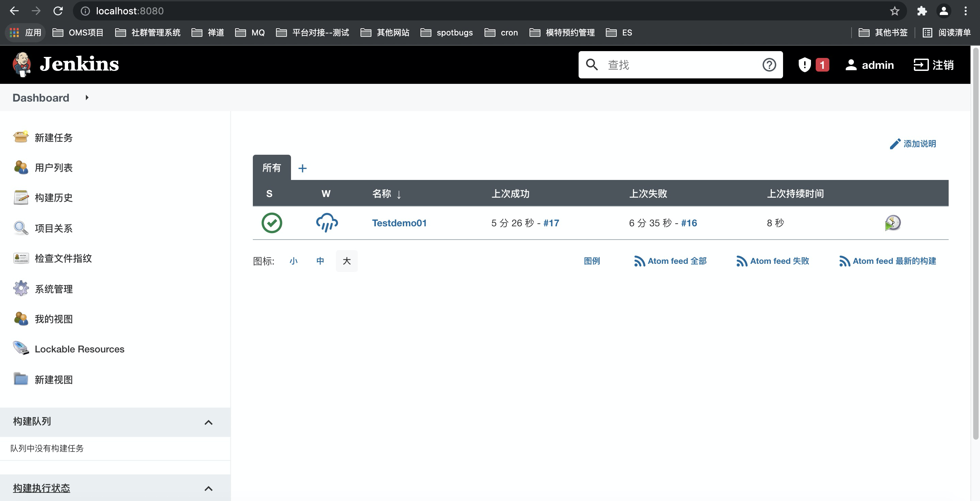Select large icon size 大
This screenshot has height=501, width=980.
pyautogui.click(x=347, y=261)
